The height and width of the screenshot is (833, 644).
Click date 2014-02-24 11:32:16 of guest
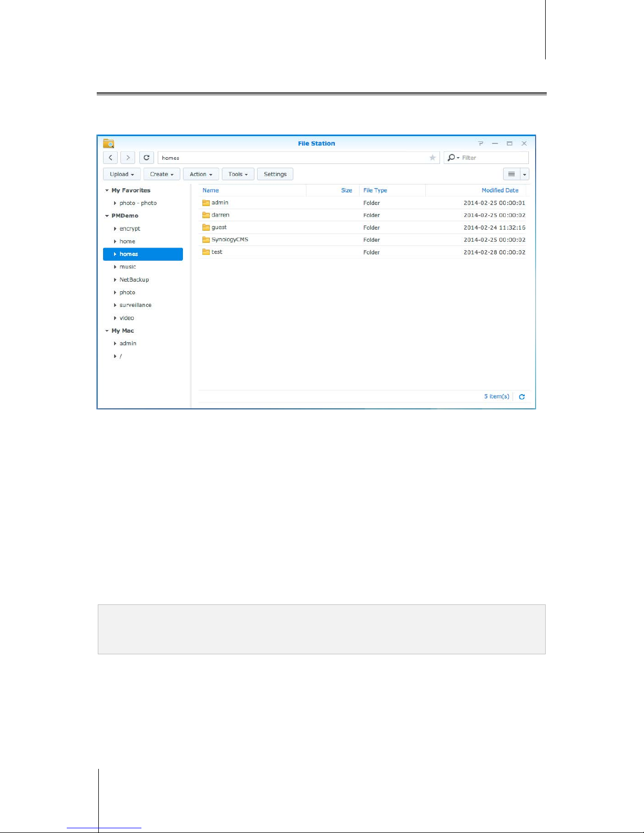click(x=494, y=228)
